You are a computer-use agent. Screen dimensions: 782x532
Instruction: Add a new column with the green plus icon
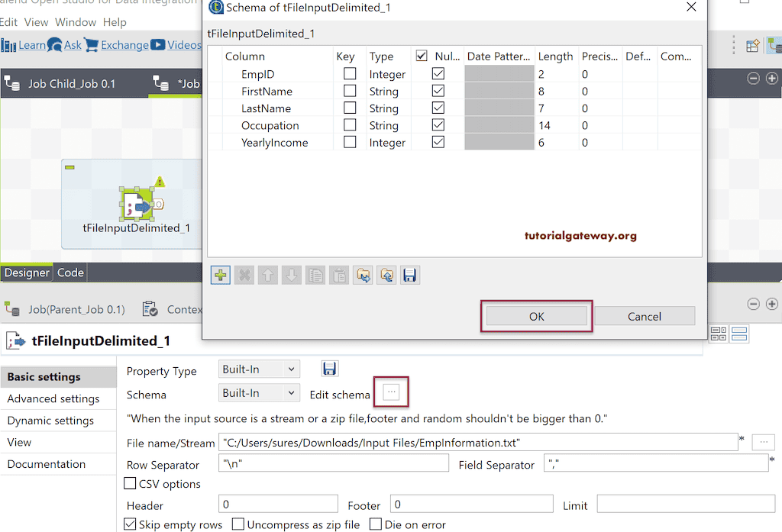[220, 275]
